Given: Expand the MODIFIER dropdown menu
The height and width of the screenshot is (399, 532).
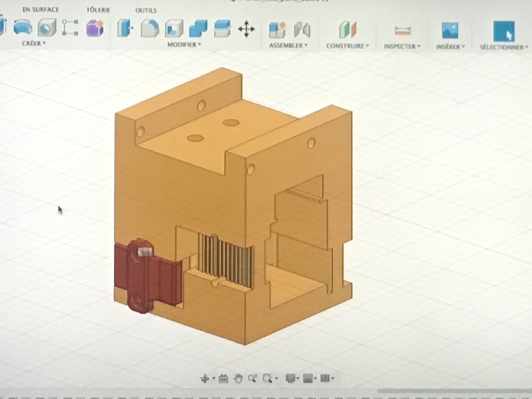Looking at the screenshot, I should pyautogui.click(x=184, y=44).
